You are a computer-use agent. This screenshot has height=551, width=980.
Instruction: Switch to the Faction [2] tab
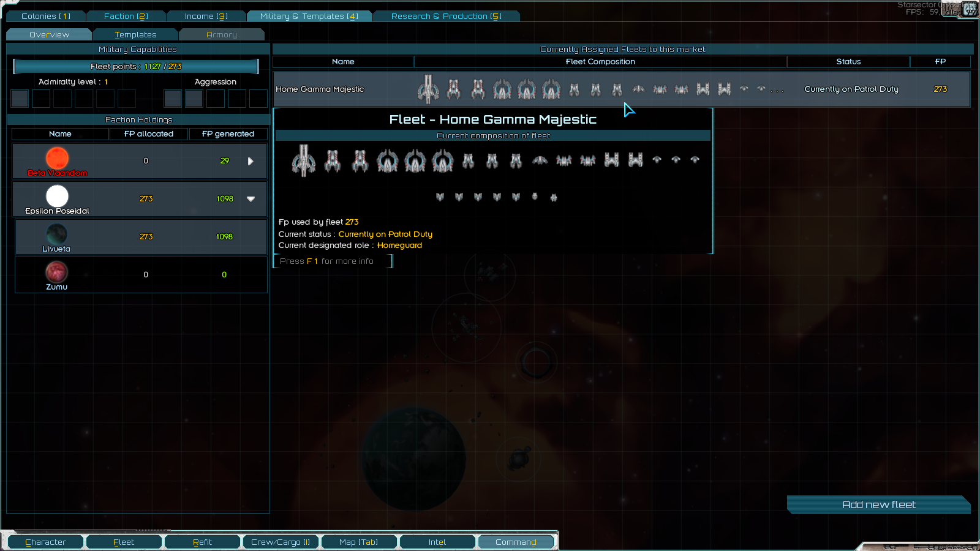pos(126,17)
